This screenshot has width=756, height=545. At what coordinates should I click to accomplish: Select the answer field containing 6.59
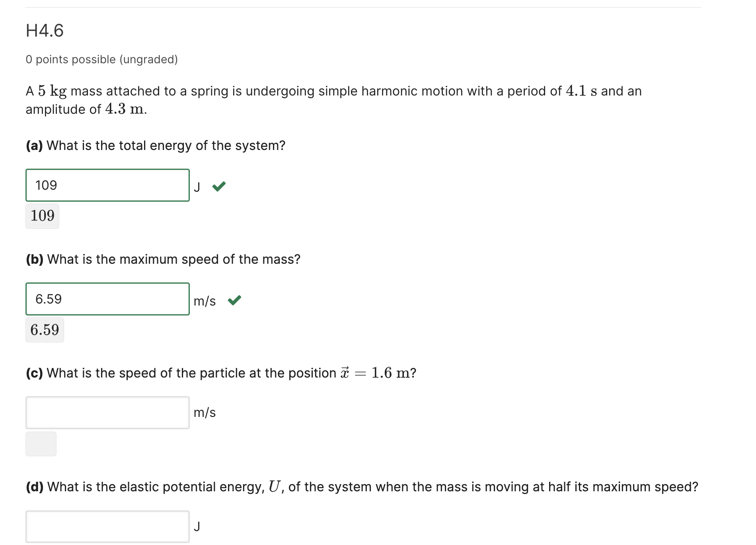point(107,299)
